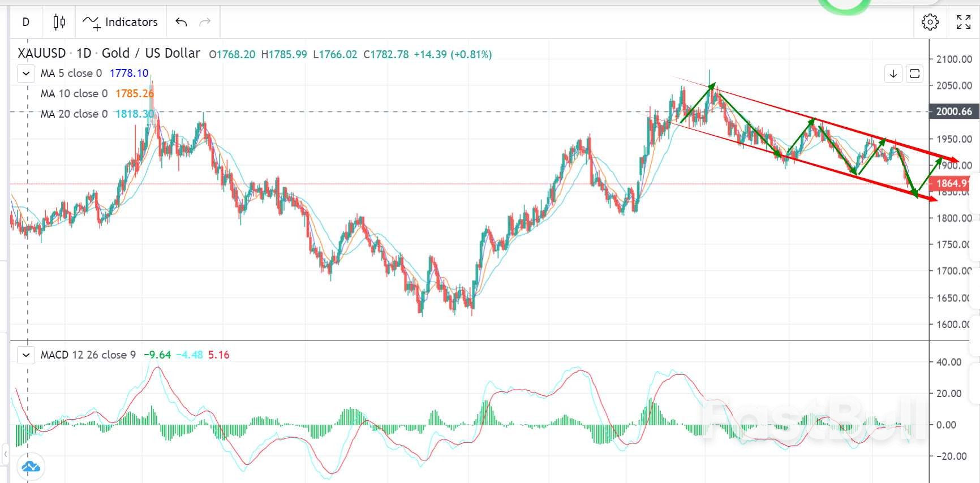The image size is (980, 483).
Task: Open chart settings gear
Action: (x=930, y=22)
